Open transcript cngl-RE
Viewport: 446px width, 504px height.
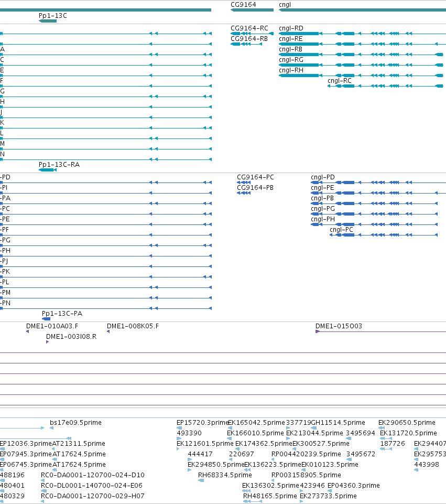(x=290, y=39)
